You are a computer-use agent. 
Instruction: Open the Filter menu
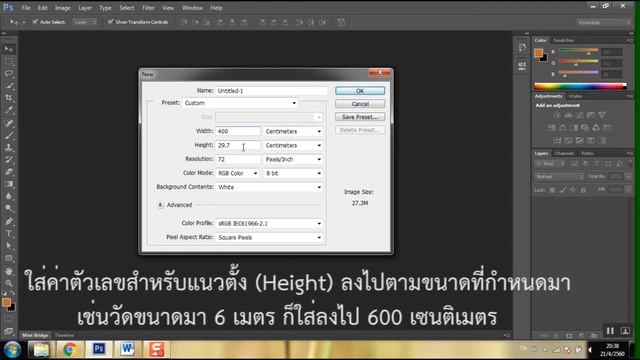click(148, 8)
